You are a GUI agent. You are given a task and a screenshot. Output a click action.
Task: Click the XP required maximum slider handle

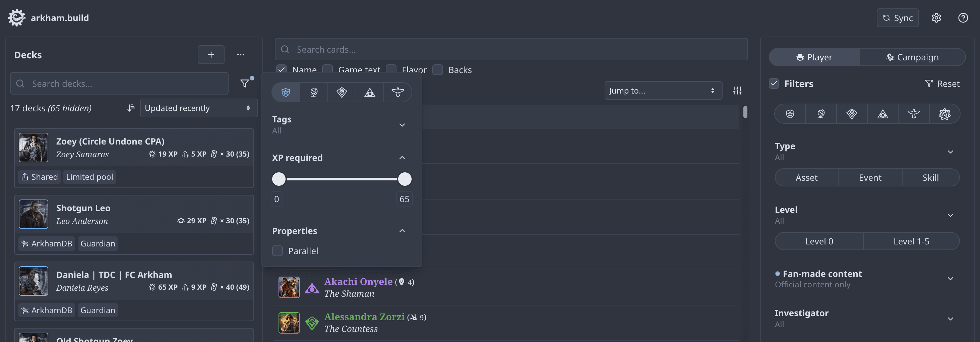(x=405, y=179)
